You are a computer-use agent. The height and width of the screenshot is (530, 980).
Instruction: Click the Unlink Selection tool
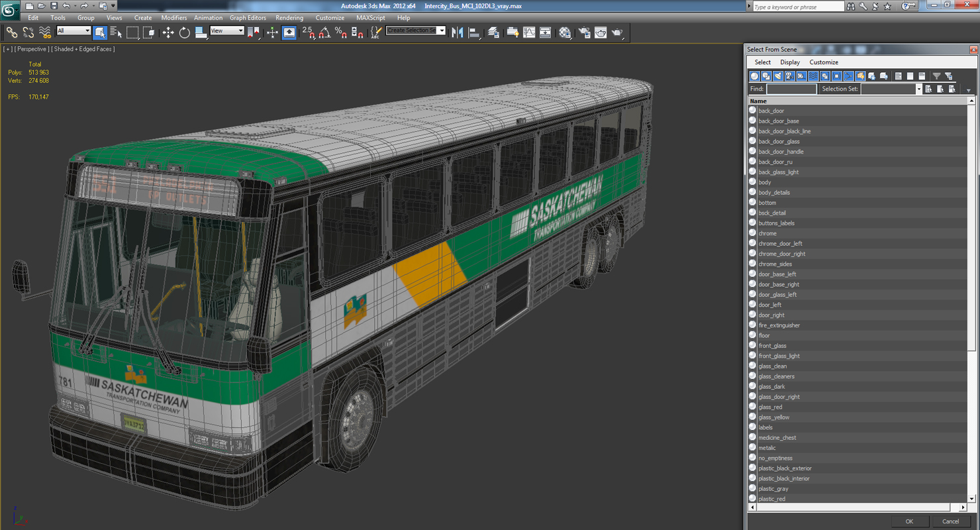click(x=28, y=32)
